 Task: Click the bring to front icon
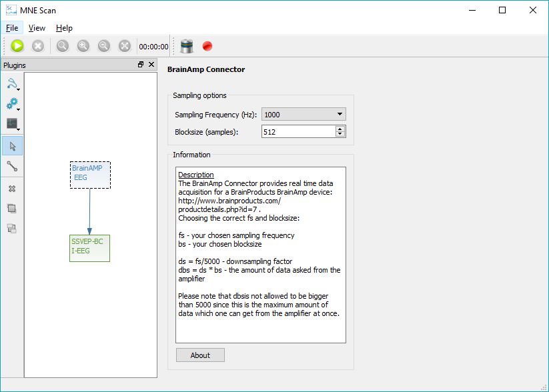12,209
